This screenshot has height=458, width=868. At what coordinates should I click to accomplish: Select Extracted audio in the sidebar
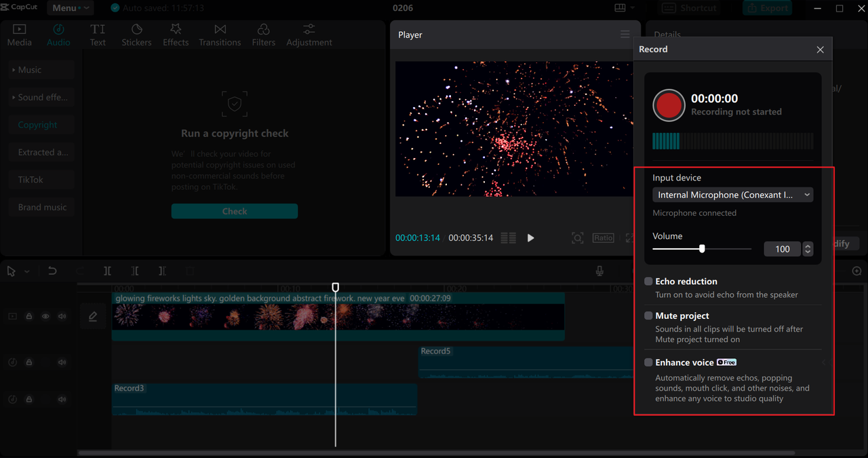tap(41, 152)
